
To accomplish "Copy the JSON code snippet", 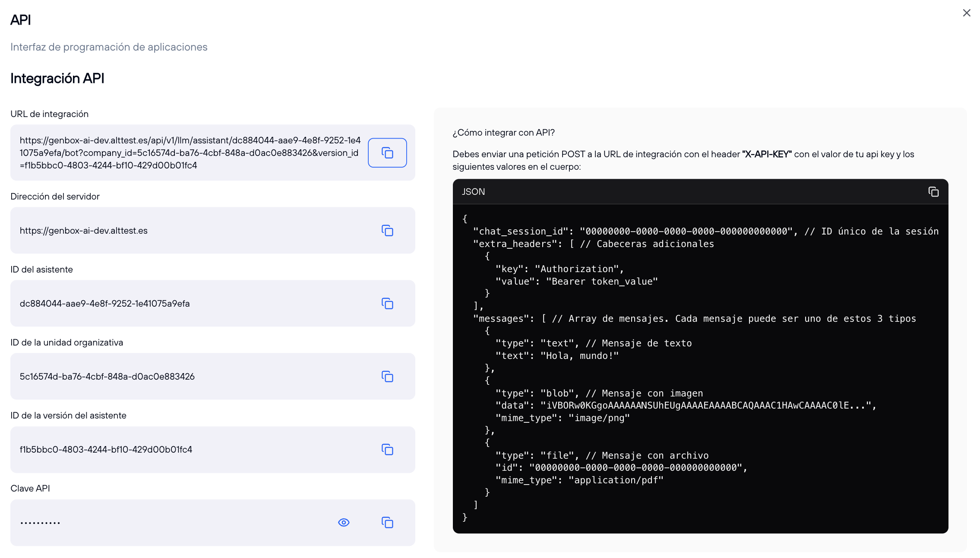I will pyautogui.click(x=933, y=191).
